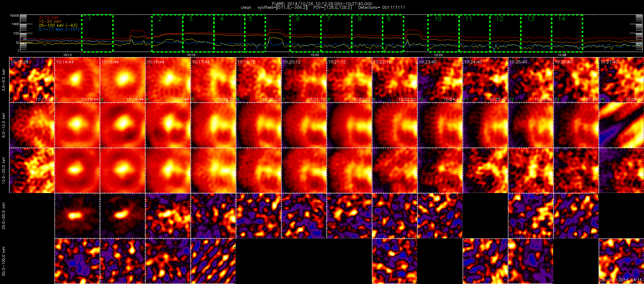The height and width of the screenshot is (284, 644).
Task: Click the 'Detectors= 001111111' text
Action: pyautogui.click(x=382, y=7)
